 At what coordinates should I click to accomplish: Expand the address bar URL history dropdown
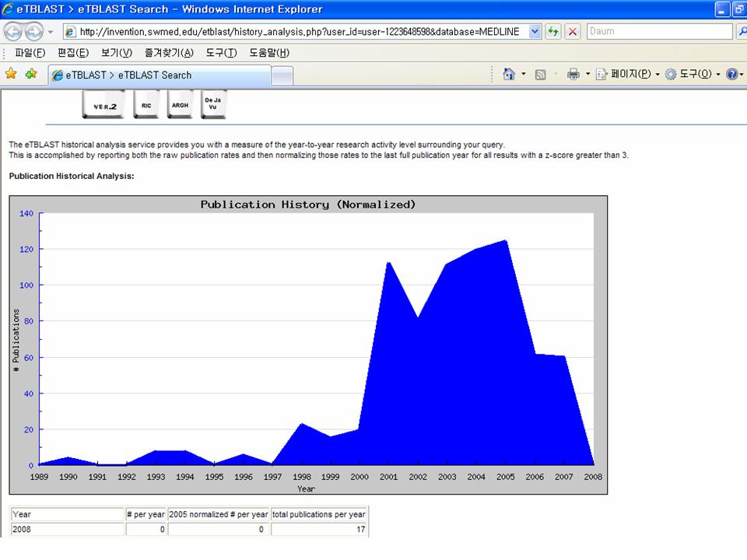535,32
